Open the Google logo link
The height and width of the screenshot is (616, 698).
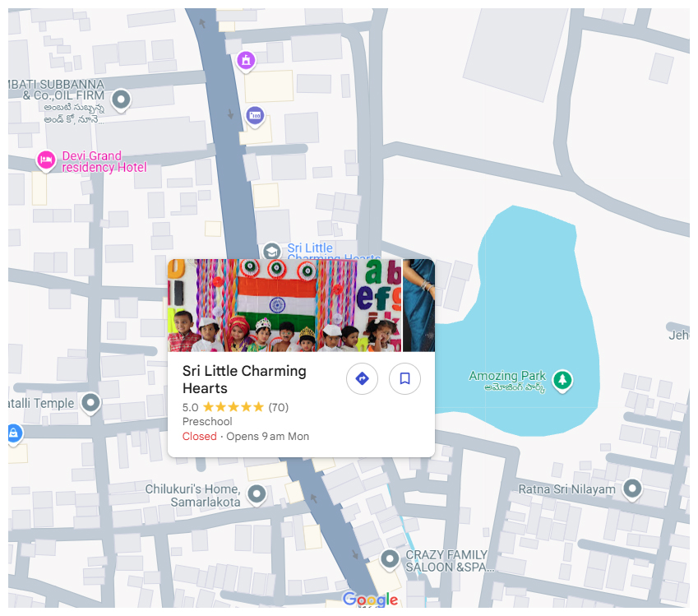coord(370,600)
